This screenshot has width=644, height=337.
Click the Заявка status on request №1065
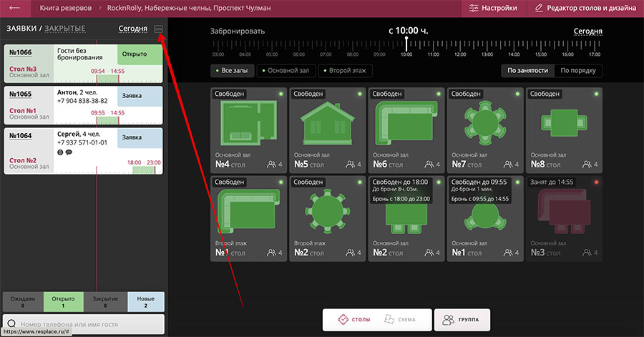[x=140, y=96]
